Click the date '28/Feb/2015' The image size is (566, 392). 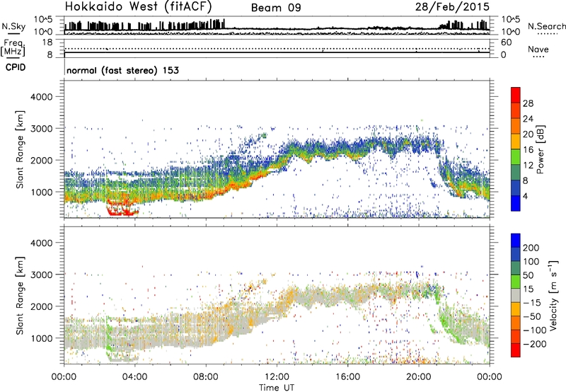452,7
